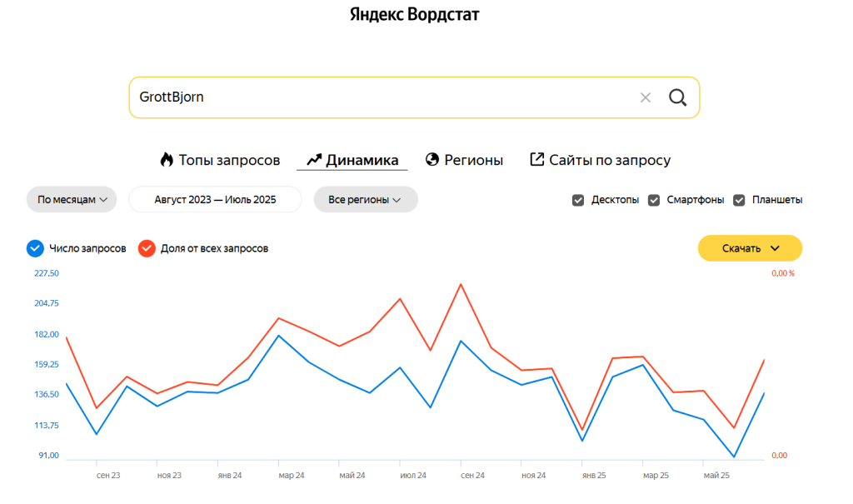853x504 pixels.
Task: Open the Август 2023 — Июль 2025 date range
Action: (x=215, y=200)
